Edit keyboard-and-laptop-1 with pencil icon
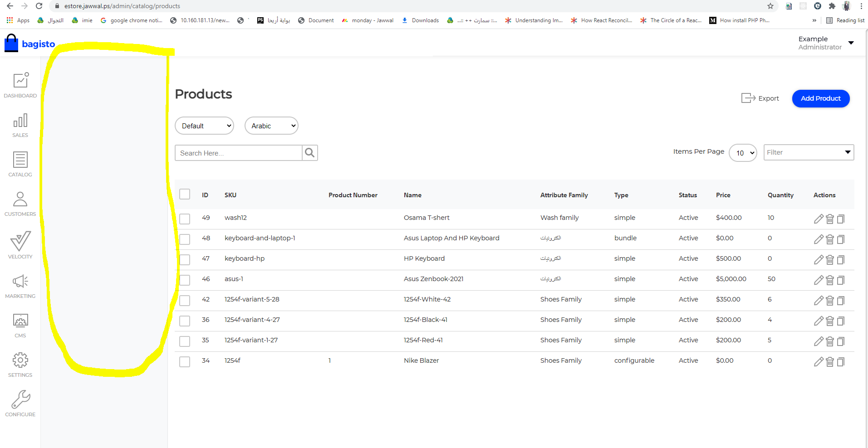Viewport: 868px width, 448px height. [819, 239]
